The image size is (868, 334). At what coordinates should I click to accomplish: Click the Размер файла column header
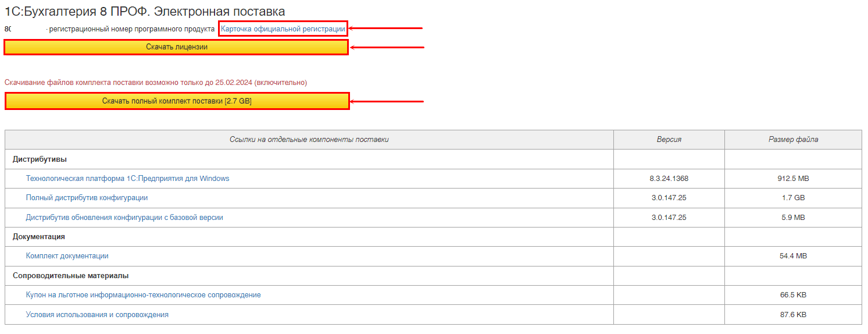point(793,140)
